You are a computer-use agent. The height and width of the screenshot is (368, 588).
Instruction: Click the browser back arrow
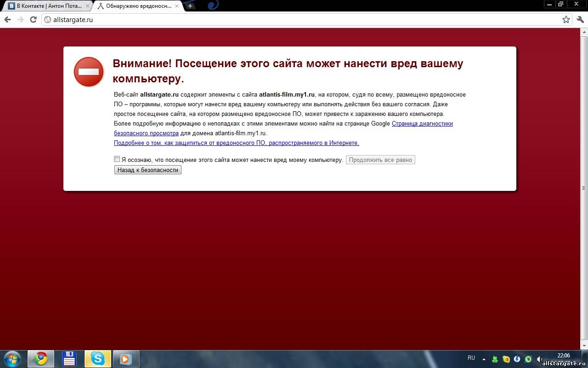[x=7, y=20]
